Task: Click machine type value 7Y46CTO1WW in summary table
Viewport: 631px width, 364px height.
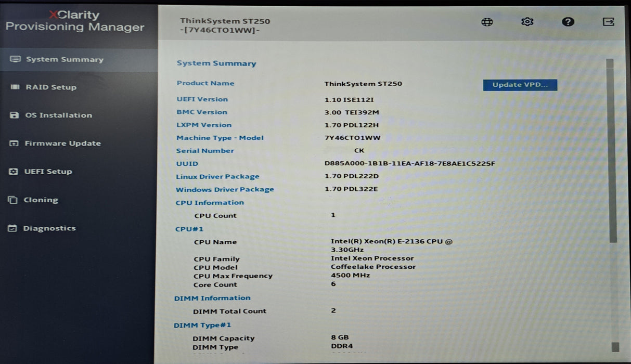Action: [353, 138]
